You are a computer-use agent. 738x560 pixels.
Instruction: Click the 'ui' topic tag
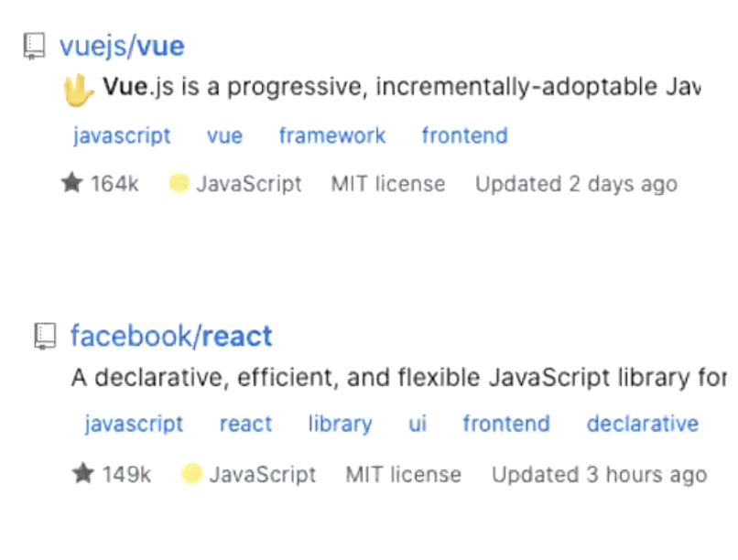click(x=418, y=425)
